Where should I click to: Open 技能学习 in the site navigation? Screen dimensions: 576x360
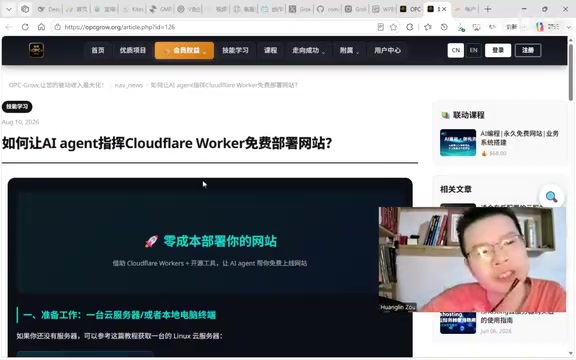[235, 50]
